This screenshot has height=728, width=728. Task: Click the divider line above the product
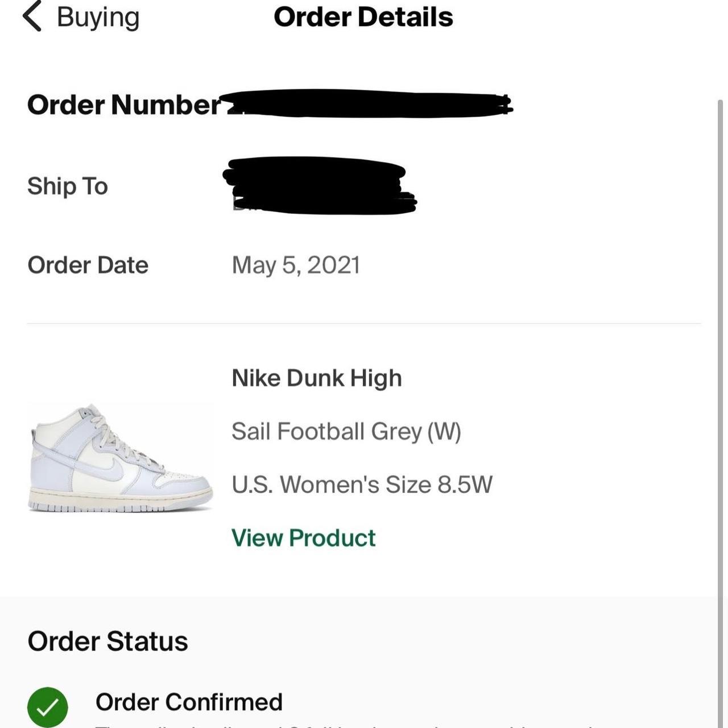tap(364, 324)
